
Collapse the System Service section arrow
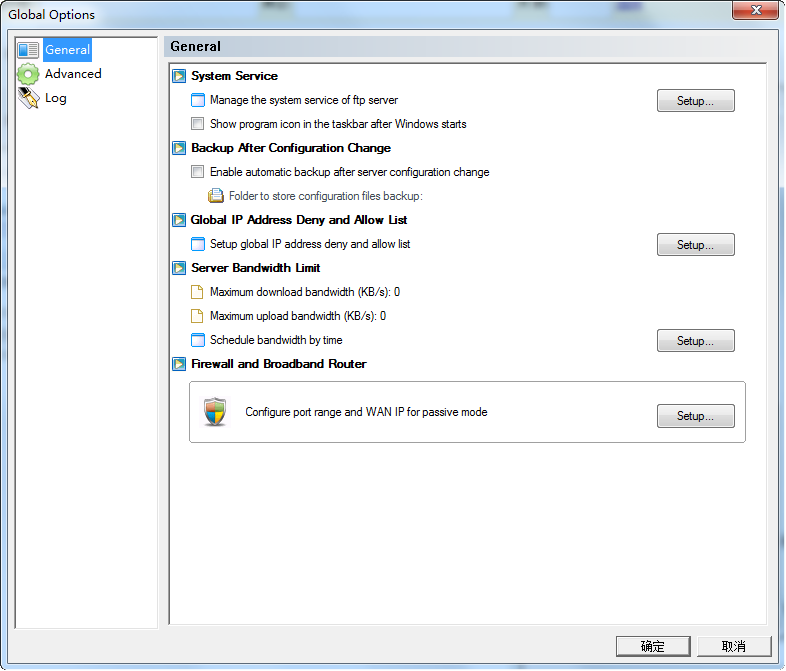tap(179, 76)
